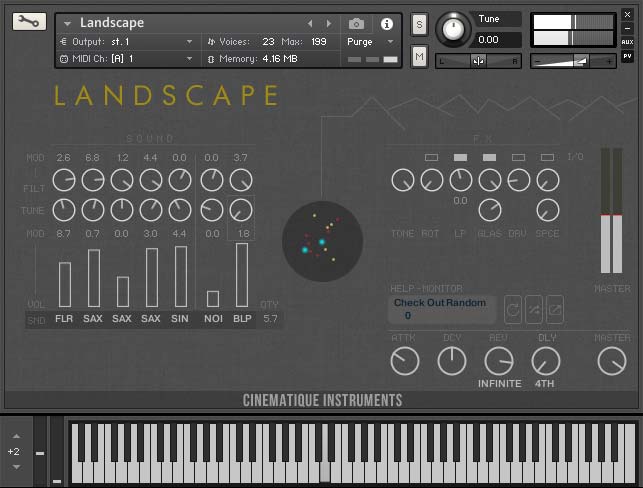Select the FLR sound slot
Image resolution: width=643 pixels, height=488 pixels.
pyautogui.click(x=64, y=319)
